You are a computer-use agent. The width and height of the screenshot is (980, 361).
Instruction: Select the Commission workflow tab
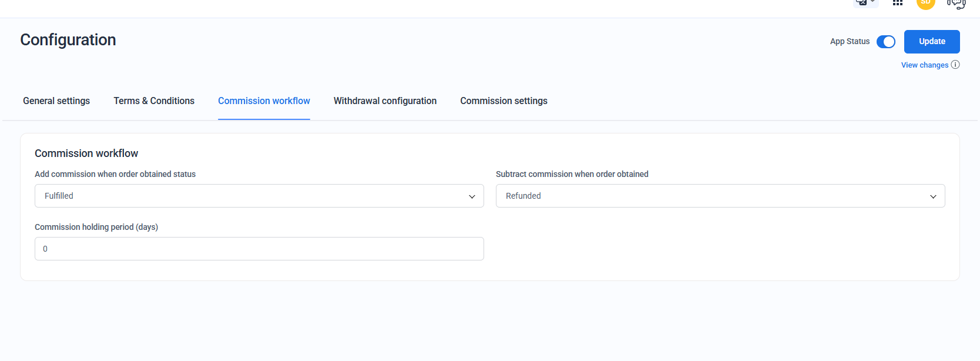click(x=264, y=101)
